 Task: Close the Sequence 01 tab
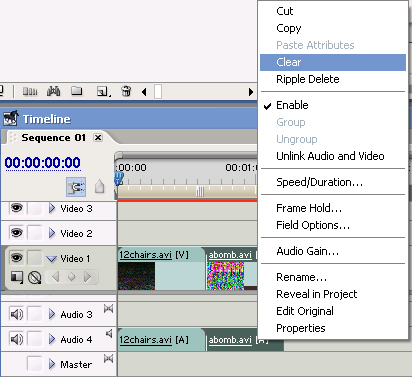pos(98,138)
